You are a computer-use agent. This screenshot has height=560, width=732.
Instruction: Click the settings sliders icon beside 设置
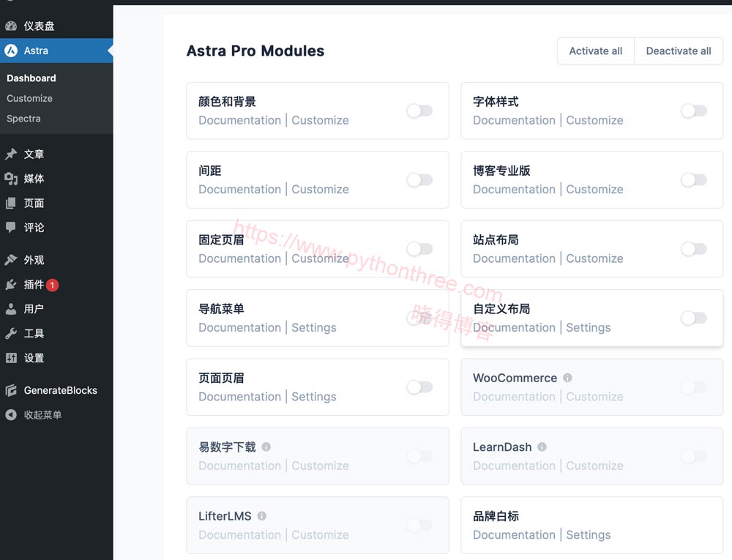[x=11, y=358]
